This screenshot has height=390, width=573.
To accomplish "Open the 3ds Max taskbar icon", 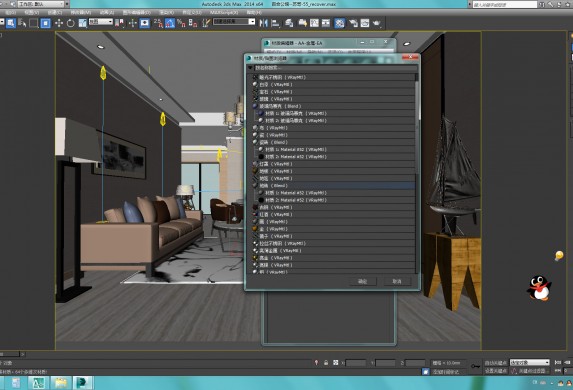I will (83, 383).
